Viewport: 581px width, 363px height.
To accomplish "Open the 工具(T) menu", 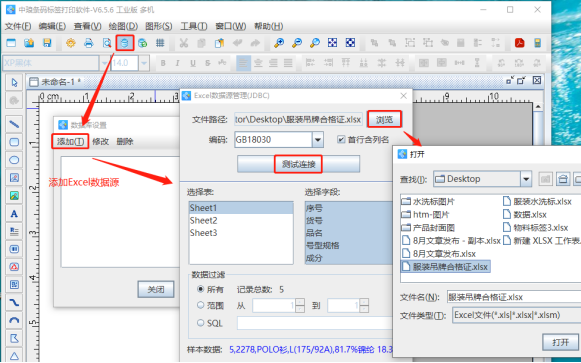I will (x=193, y=26).
